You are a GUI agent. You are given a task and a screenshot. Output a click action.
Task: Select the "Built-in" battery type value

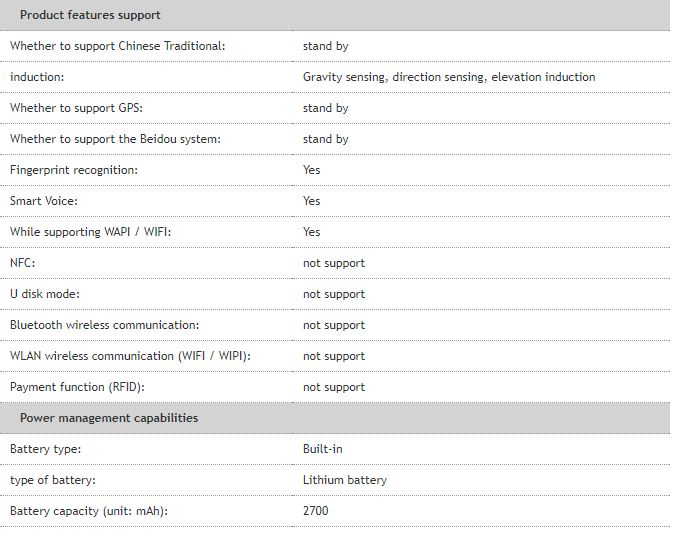(323, 449)
